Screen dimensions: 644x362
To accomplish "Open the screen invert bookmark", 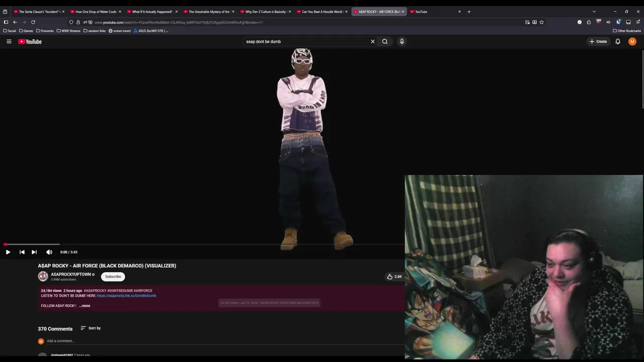I will click(x=120, y=31).
